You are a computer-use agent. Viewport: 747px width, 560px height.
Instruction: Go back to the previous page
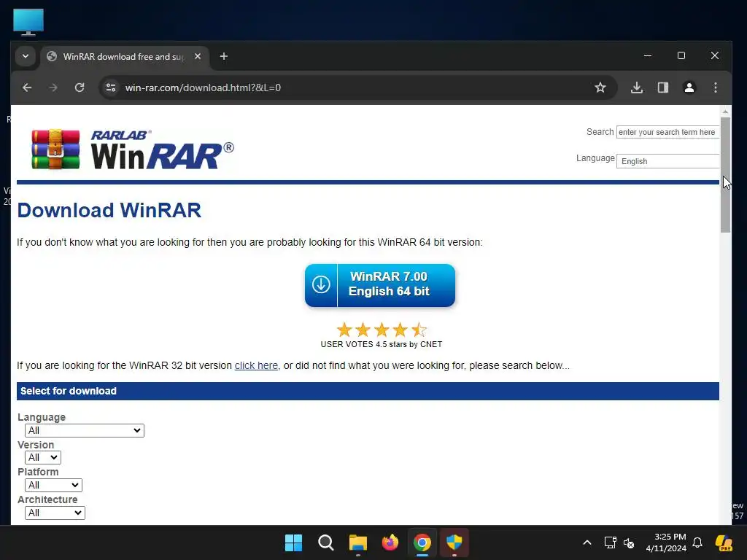tap(27, 87)
